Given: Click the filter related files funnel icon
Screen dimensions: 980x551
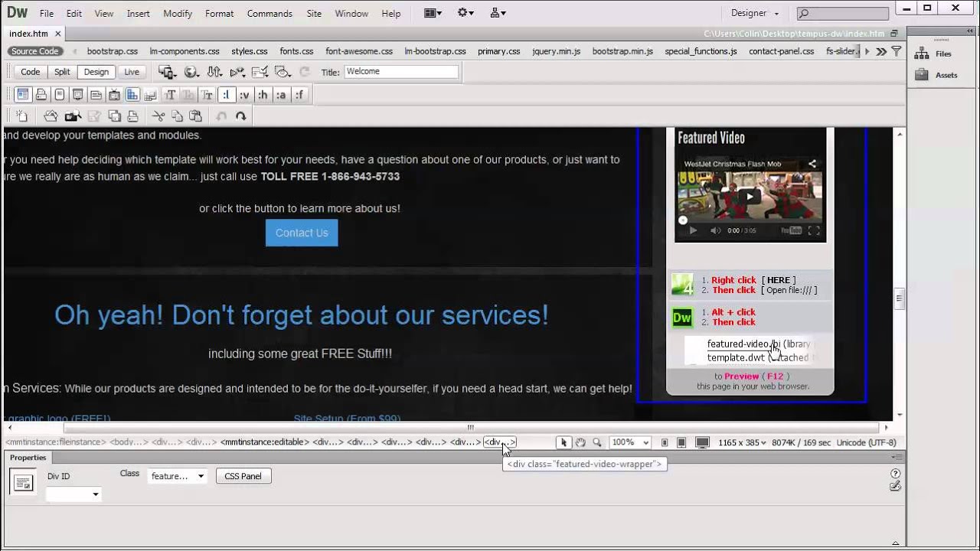Looking at the screenshot, I should click(x=896, y=51).
